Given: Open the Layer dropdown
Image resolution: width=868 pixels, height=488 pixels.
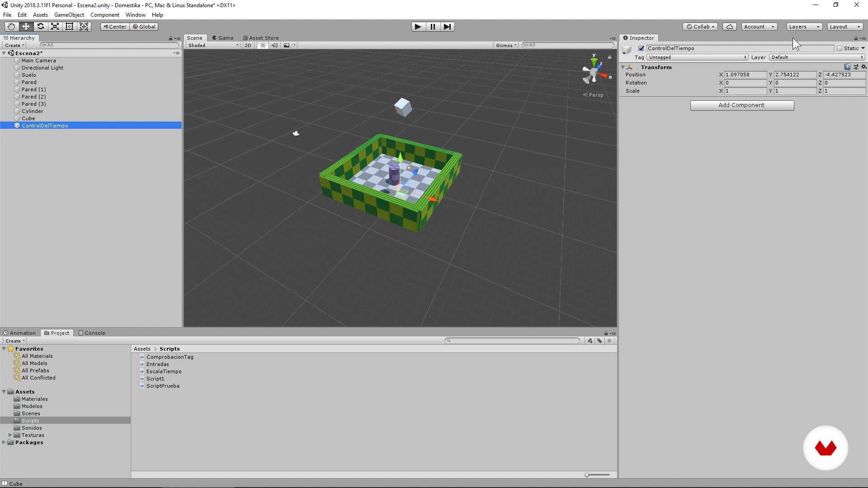Looking at the screenshot, I should (x=817, y=57).
